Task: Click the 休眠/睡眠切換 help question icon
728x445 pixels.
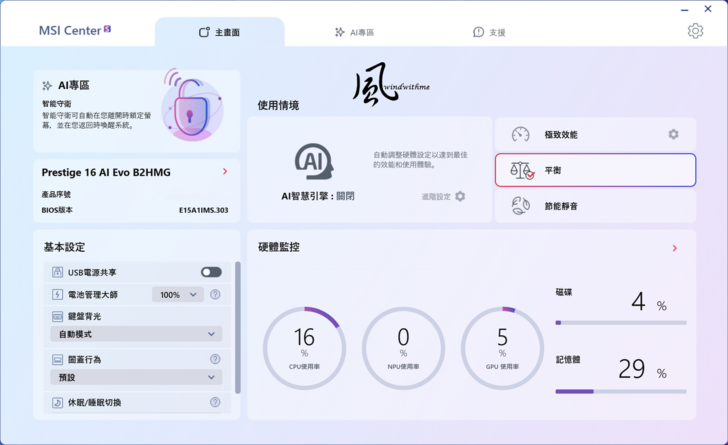Action: click(x=215, y=402)
